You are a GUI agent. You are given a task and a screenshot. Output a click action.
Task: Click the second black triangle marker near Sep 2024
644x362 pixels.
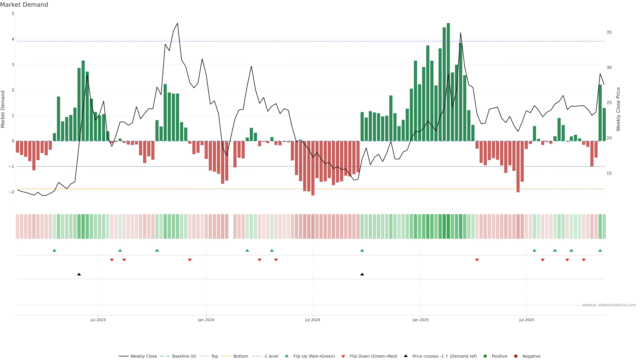click(x=362, y=274)
